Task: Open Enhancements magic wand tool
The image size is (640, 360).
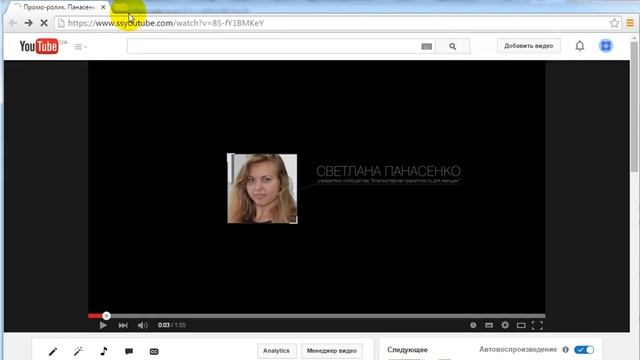Action: (x=78, y=351)
